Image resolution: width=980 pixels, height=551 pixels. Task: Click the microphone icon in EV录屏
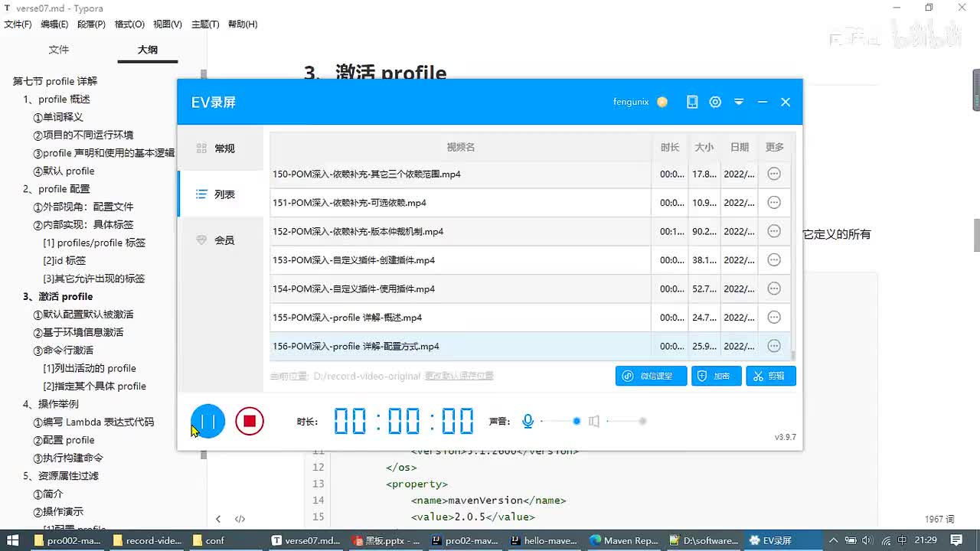528,421
